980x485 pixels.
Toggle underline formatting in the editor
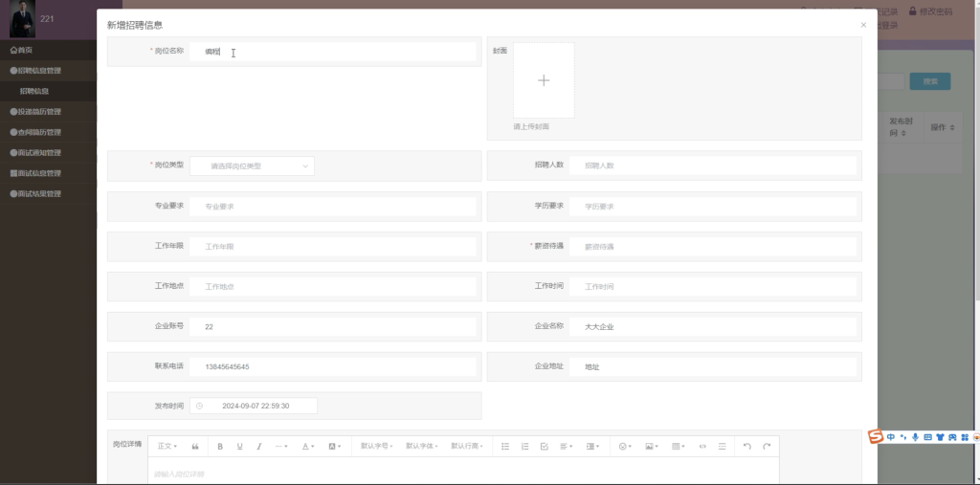239,446
